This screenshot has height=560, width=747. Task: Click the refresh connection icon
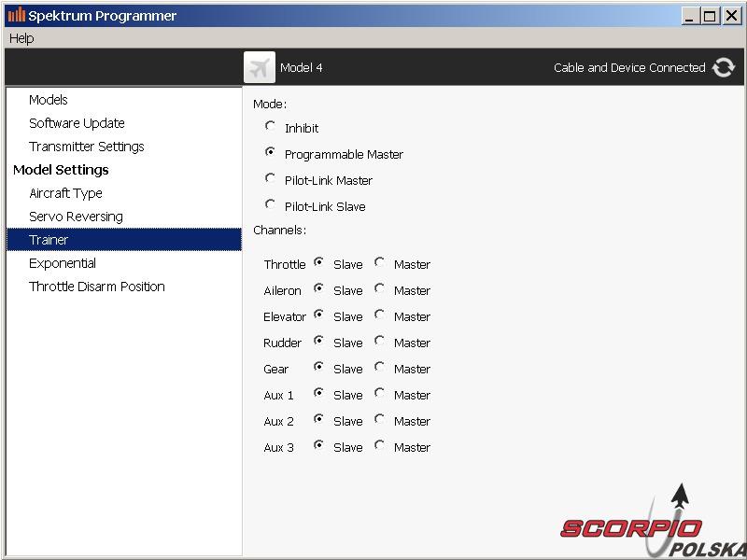724,67
